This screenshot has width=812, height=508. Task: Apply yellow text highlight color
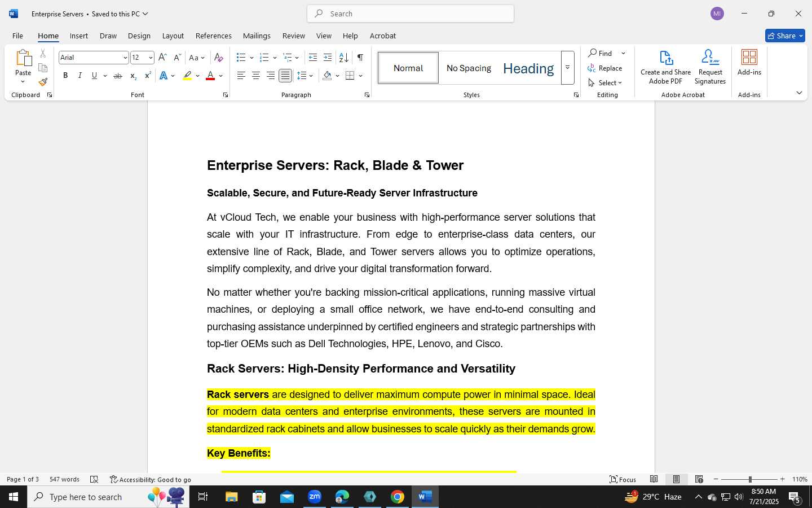click(x=188, y=76)
